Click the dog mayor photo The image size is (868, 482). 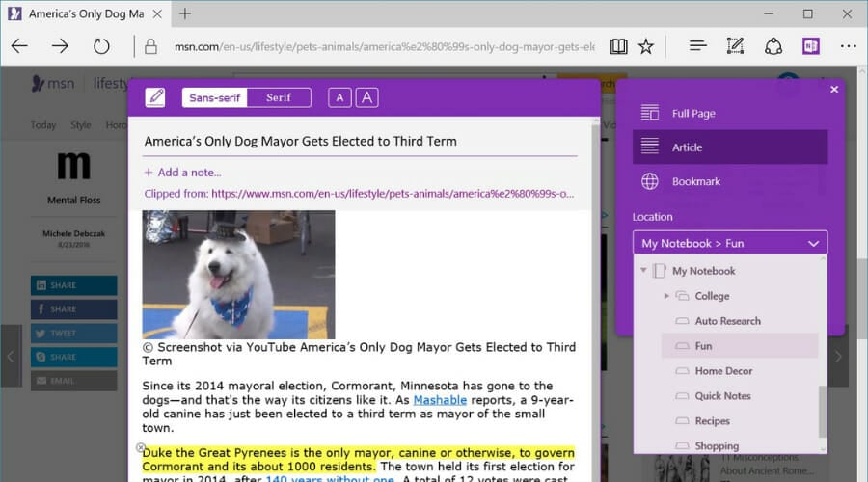tap(238, 275)
